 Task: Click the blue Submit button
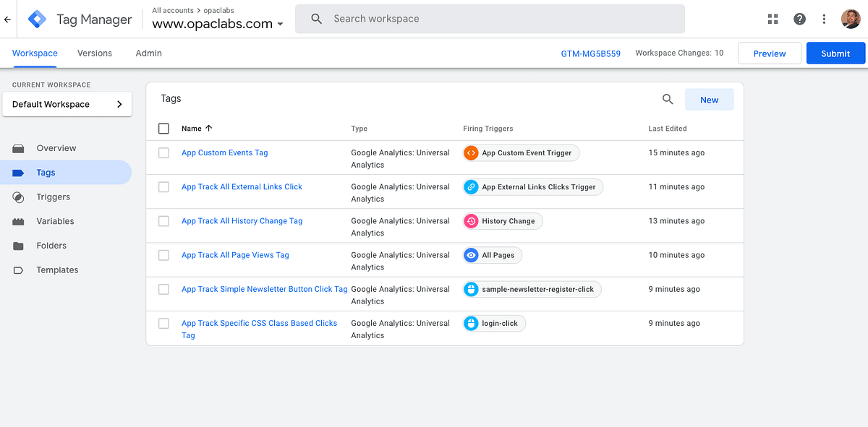pyautogui.click(x=835, y=53)
